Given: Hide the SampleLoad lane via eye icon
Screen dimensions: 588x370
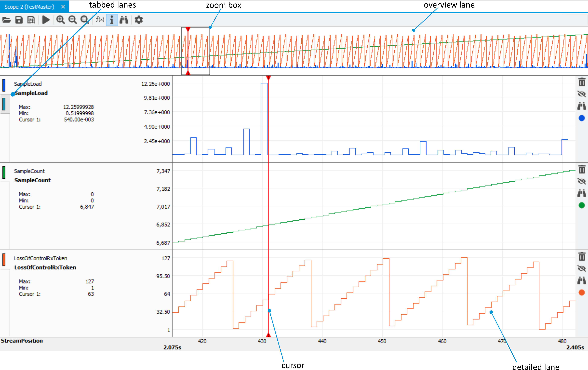Looking at the screenshot, I should (x=582, y=94).
